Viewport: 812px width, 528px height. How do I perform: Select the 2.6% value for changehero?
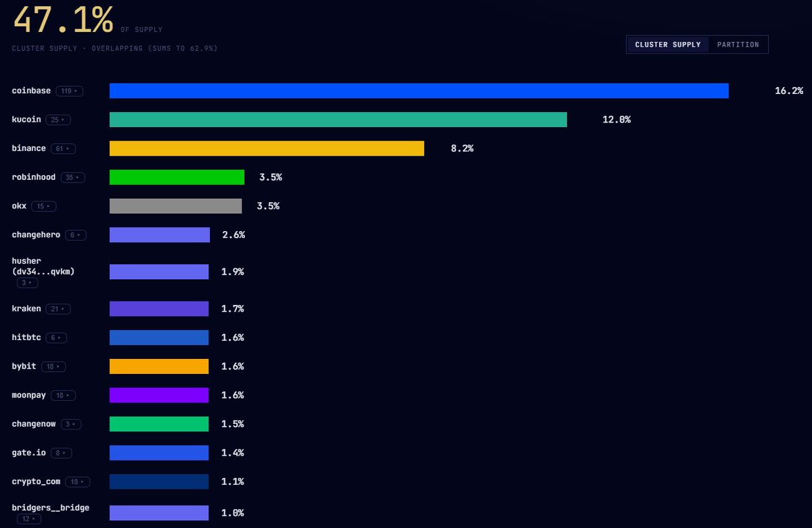point(233,235)
